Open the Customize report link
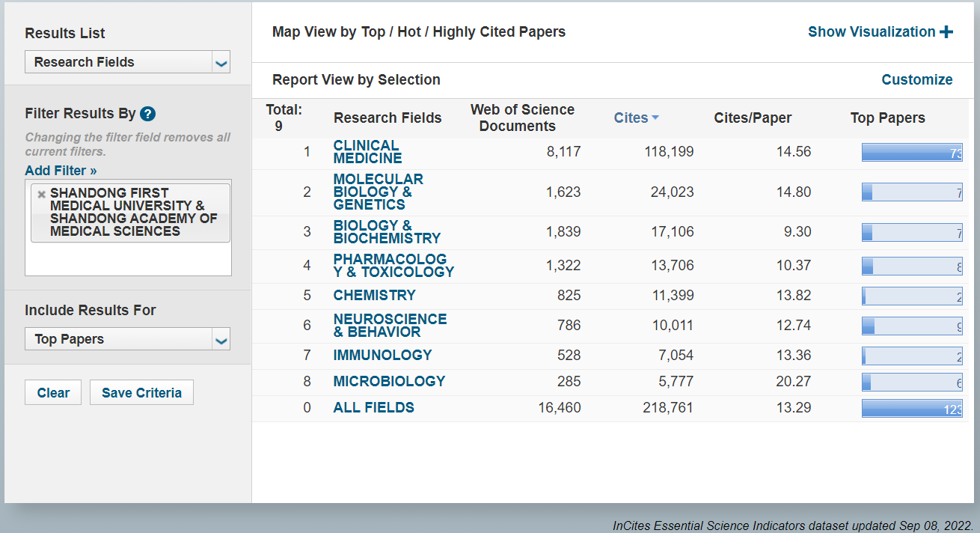The height and width of the screenshot is (533, 980). tap(916, 80)
